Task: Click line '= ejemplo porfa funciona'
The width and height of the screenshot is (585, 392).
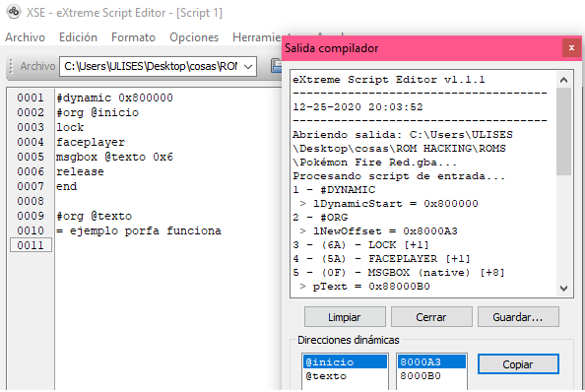Action: tap(139, 230)
